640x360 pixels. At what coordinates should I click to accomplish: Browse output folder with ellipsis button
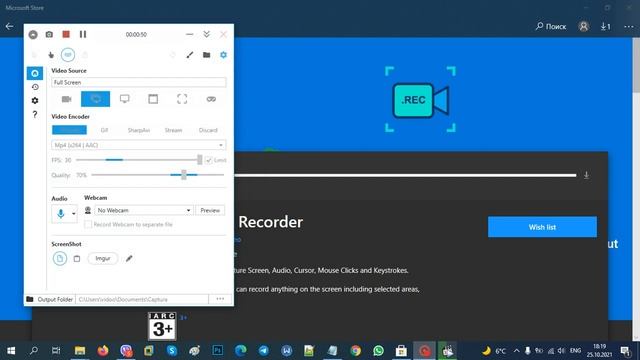[220, 299]
